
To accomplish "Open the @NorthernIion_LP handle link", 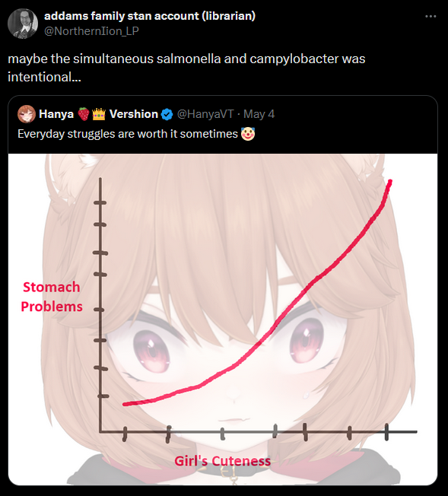I will 91,31.
